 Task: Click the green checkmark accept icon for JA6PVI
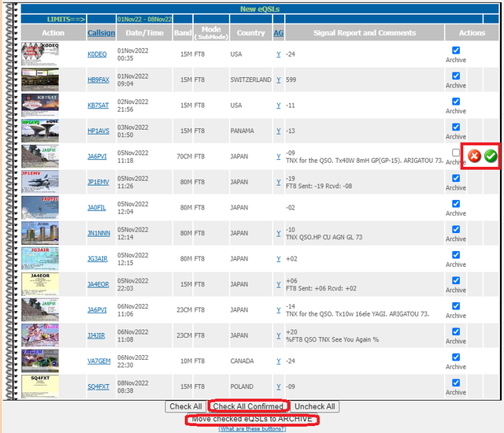[491, 156]
